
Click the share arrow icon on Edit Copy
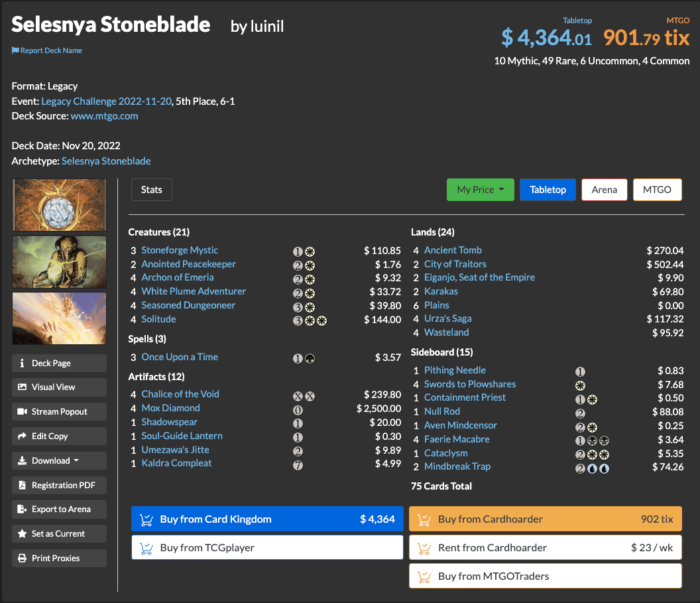[x=22, y=436]
